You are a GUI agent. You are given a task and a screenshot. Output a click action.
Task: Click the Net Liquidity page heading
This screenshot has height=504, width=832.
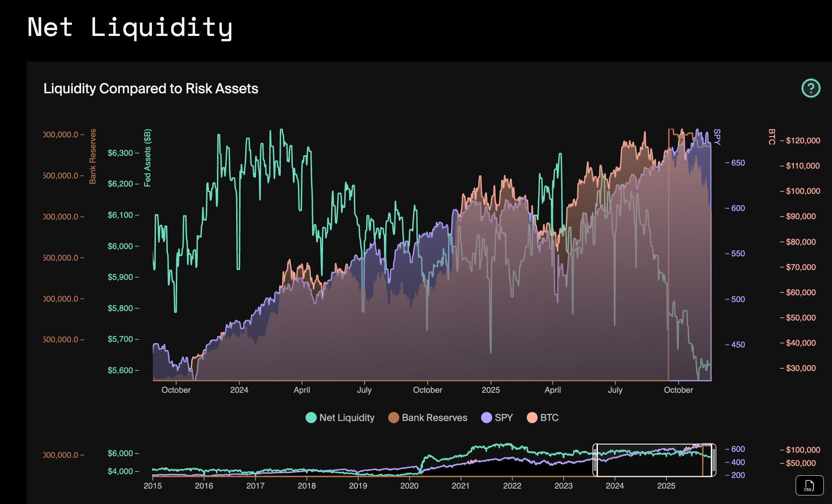click(x=130, y=27)
